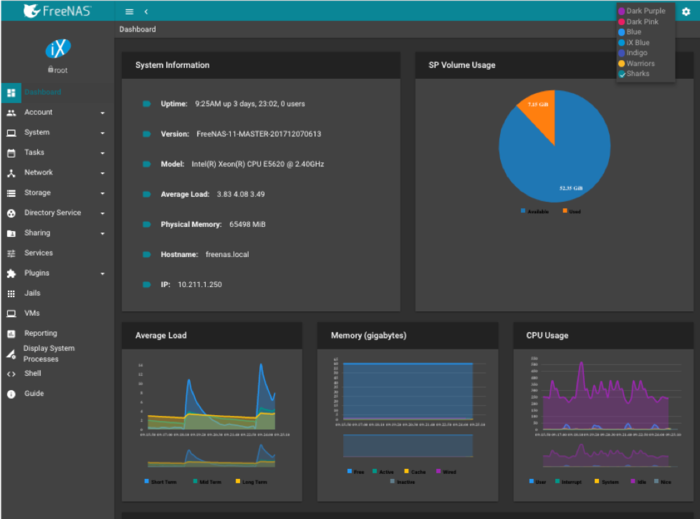
Task: Pick the Dark Pink color swatch
Action: (622, 21)
